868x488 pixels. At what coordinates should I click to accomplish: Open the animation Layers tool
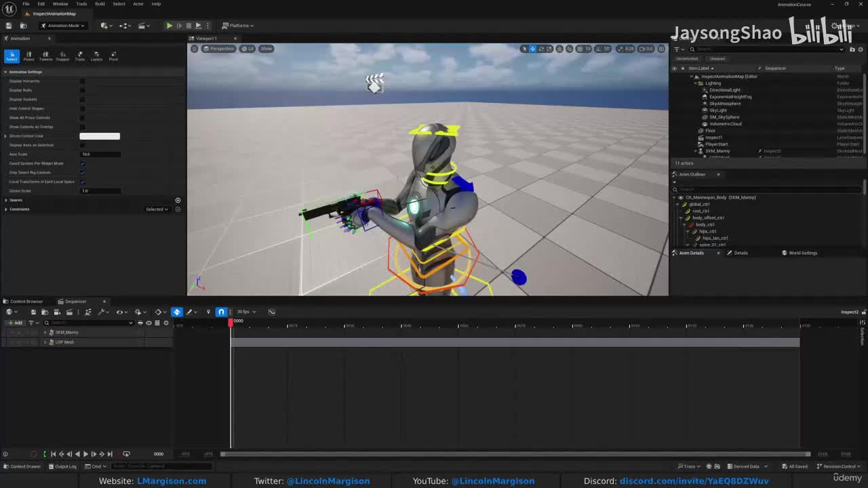(x=96, y=56)
